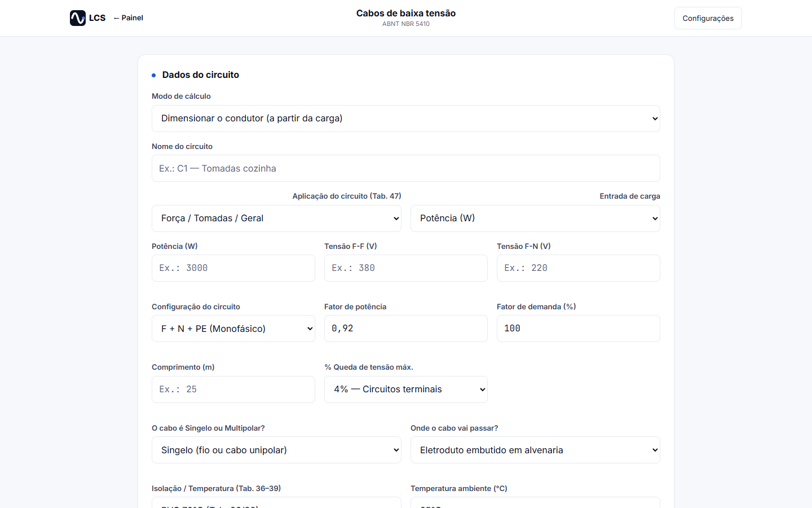This screenshot has width=812, height=508.
Task: Open the Modo de cálculo dropdown
Action: pyautogui.click(x=406, y=119)
